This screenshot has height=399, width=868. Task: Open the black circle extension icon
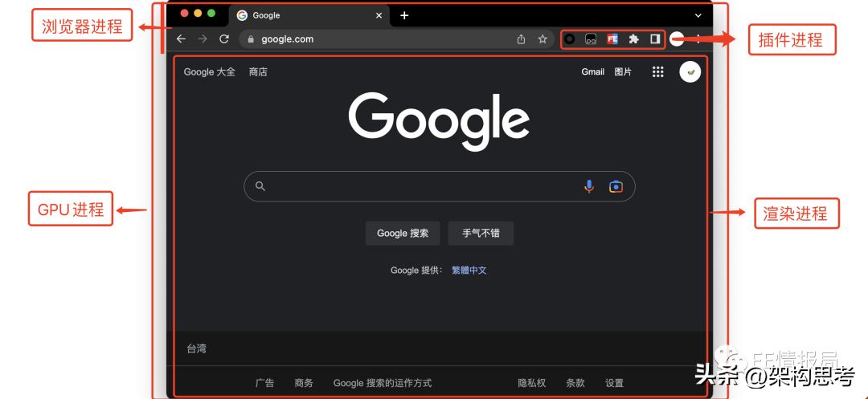point(570,39)
